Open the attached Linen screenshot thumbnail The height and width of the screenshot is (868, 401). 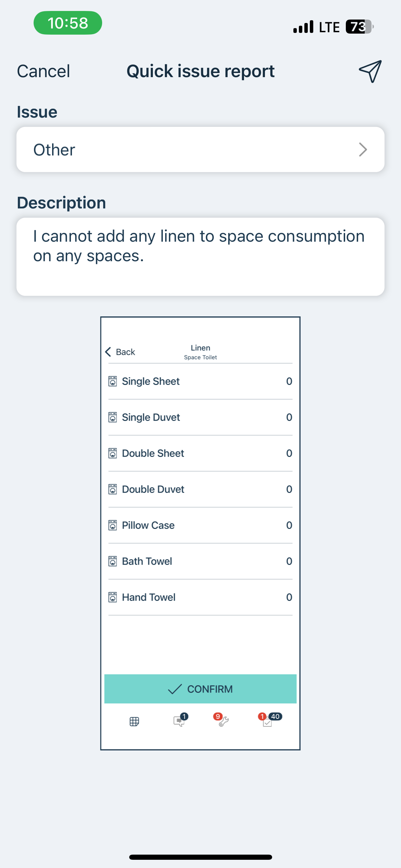tap(200, 533)
